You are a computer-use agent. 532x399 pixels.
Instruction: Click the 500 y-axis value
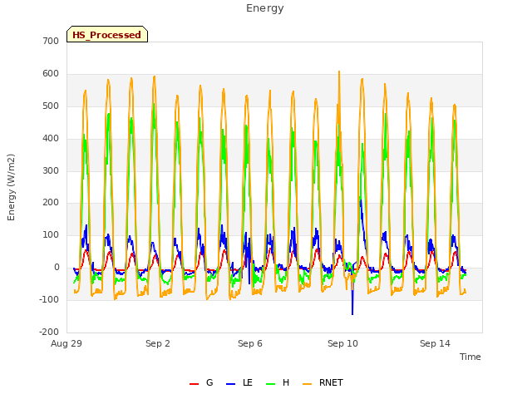[x=51, y=106]
